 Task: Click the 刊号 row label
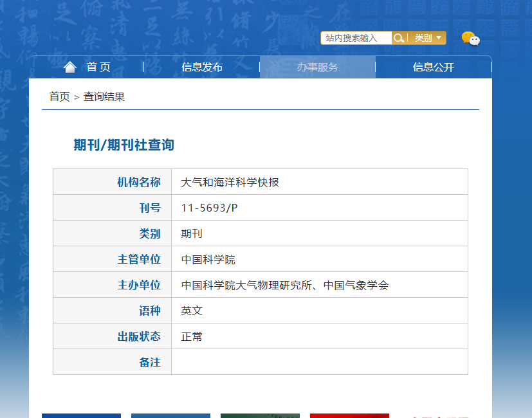(150, 208)
